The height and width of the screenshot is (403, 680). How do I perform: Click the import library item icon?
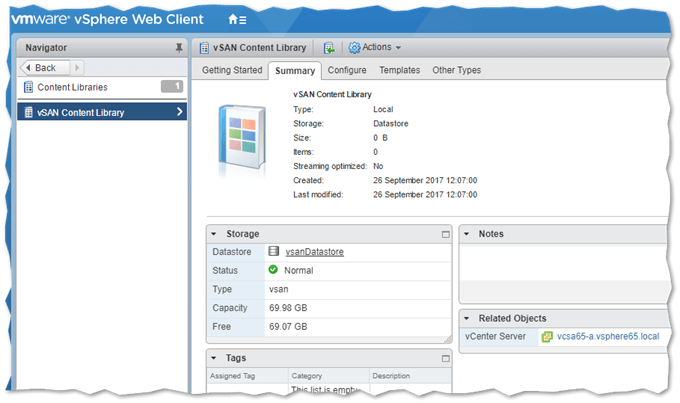[329, 48]
